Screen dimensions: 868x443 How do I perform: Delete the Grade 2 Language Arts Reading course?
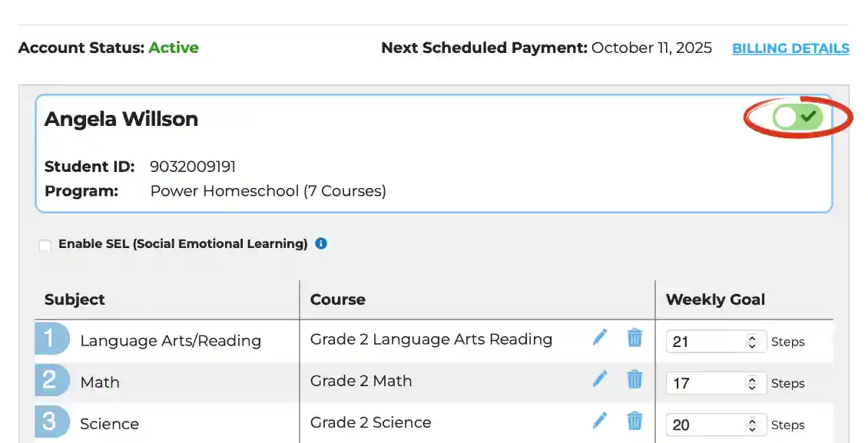click(634, 337)
